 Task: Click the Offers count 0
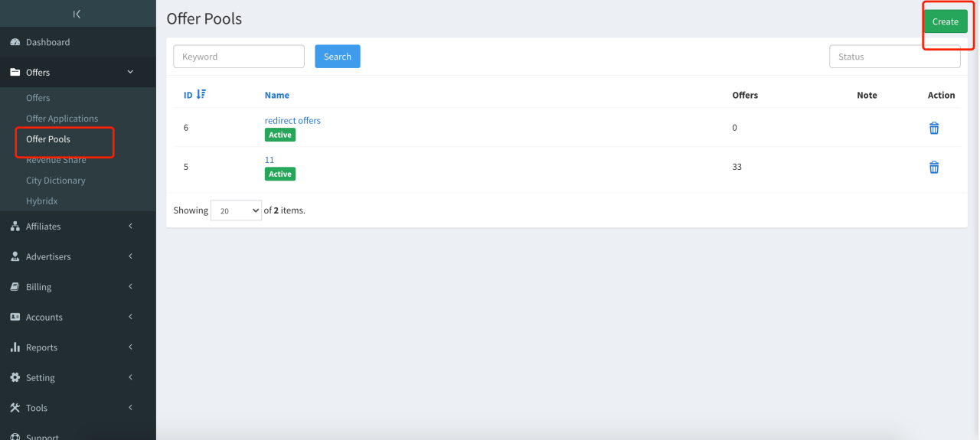click(x=735, y=128)
